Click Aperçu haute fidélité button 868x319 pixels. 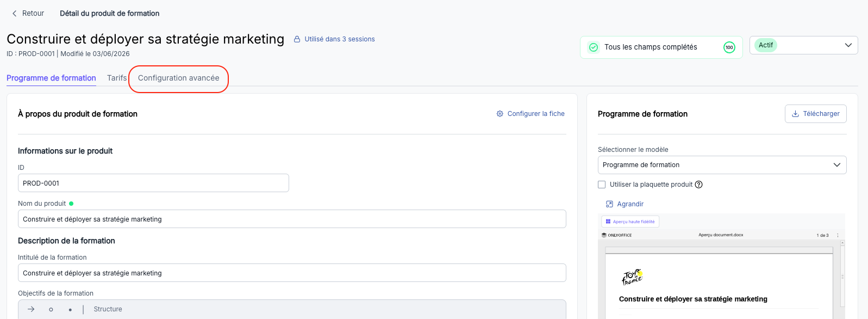[630, 222]
